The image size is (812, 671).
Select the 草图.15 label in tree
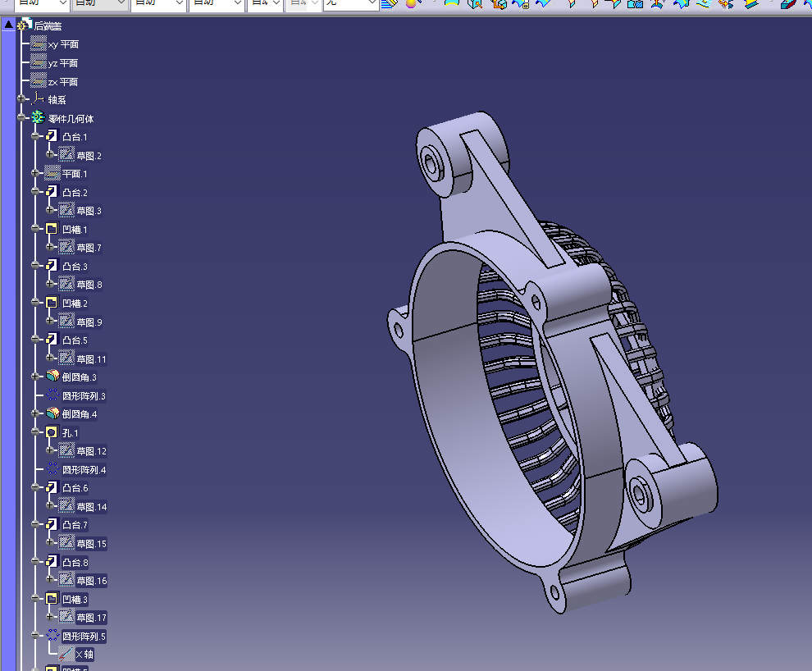(92, 544)
